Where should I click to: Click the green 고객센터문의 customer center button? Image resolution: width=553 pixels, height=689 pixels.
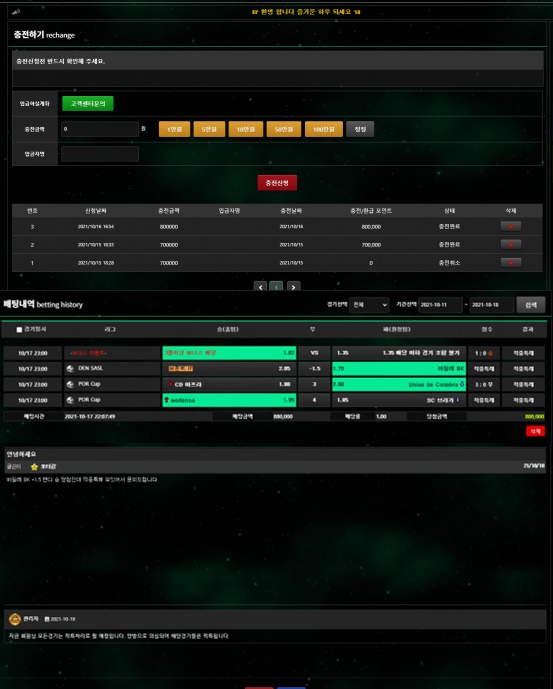pyautogui.click(x=88, y=104)
